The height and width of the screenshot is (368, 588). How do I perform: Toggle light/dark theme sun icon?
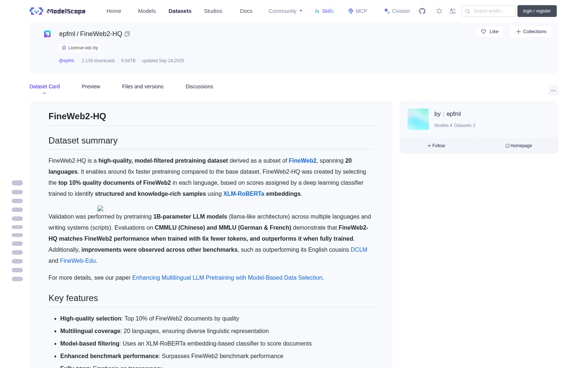pyautogui.click(x=439, y=11)
